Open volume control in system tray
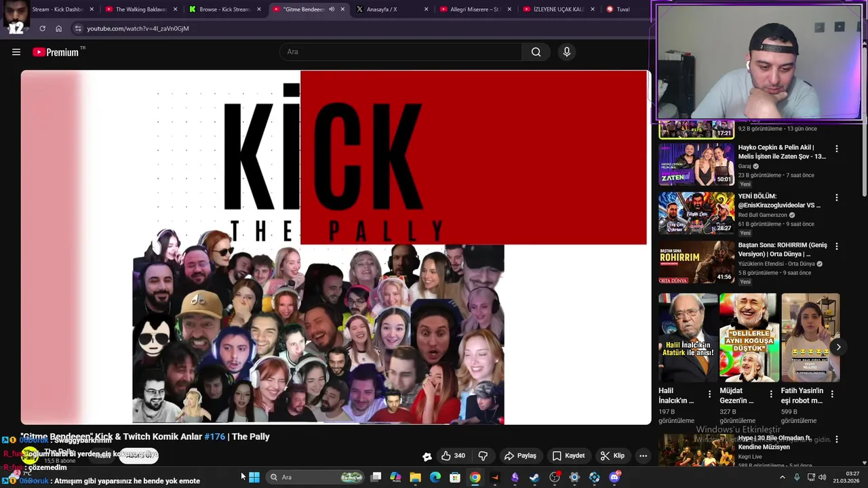 [822, 477]
